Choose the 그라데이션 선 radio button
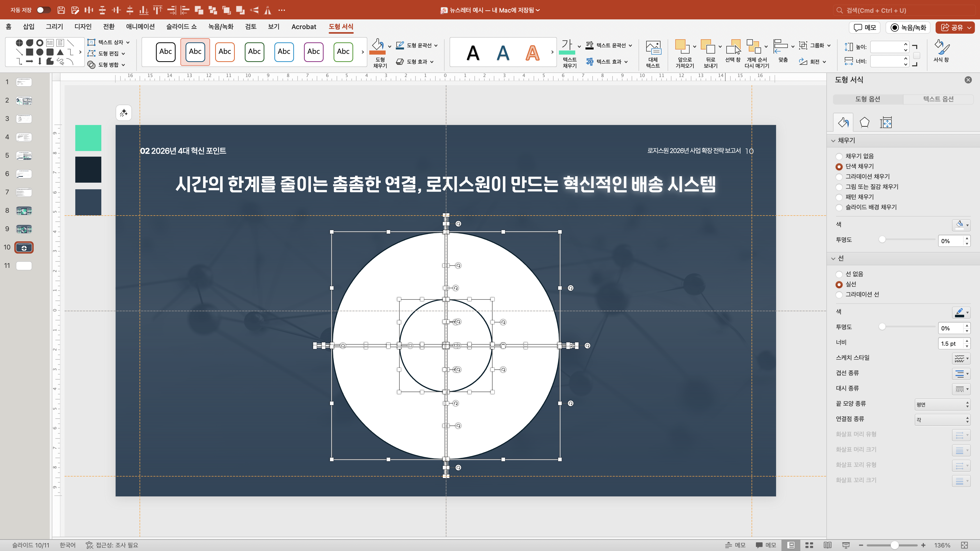This screenshot has height=551, width=980. click(839, 294)
